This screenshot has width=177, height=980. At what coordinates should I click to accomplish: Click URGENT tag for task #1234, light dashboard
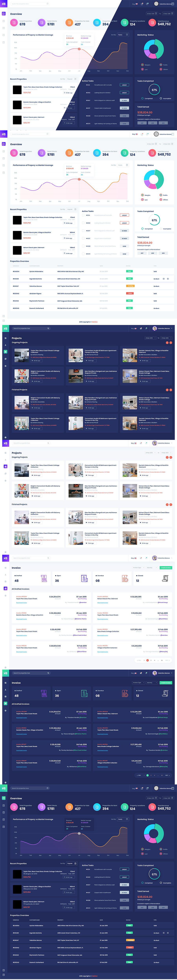124,215
